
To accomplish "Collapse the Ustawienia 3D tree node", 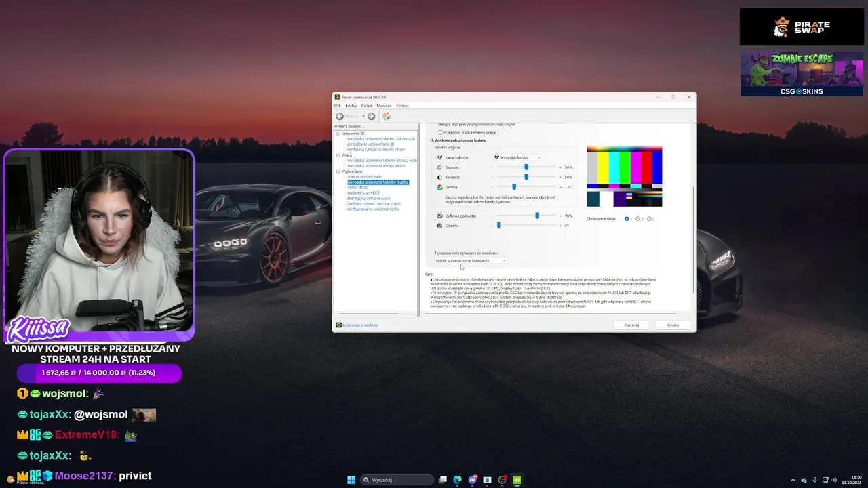I will pos(338,134).
